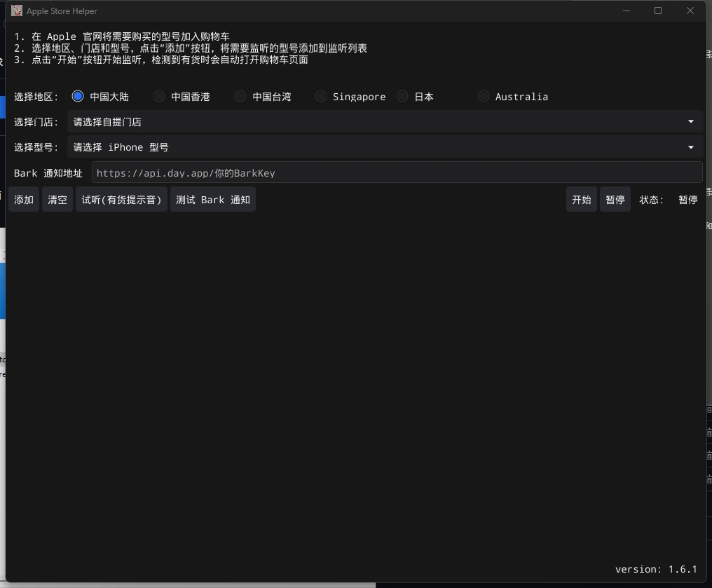Minimize the Apple Store Helper window
The width and height of the screenshot is (712, 588).
click(626, 11)
